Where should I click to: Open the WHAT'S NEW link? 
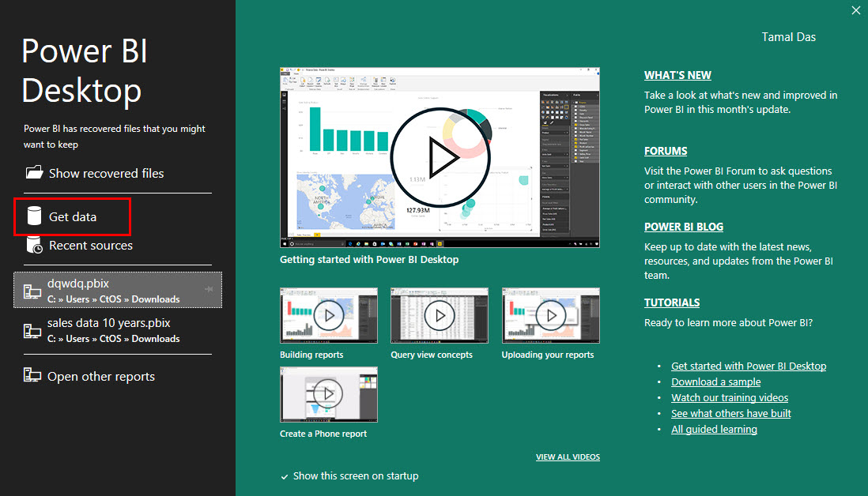[677, 75]
